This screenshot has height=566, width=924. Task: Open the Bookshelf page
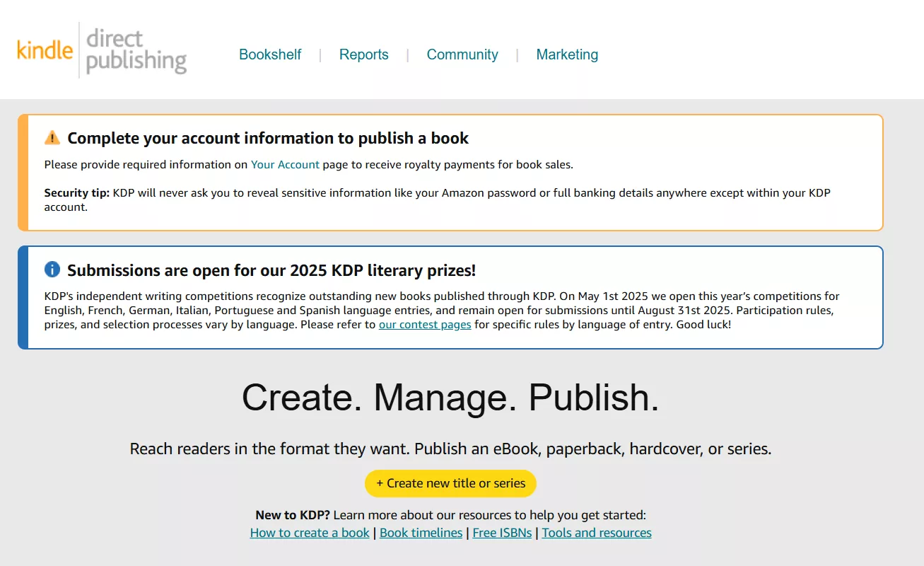click(270, 54)
